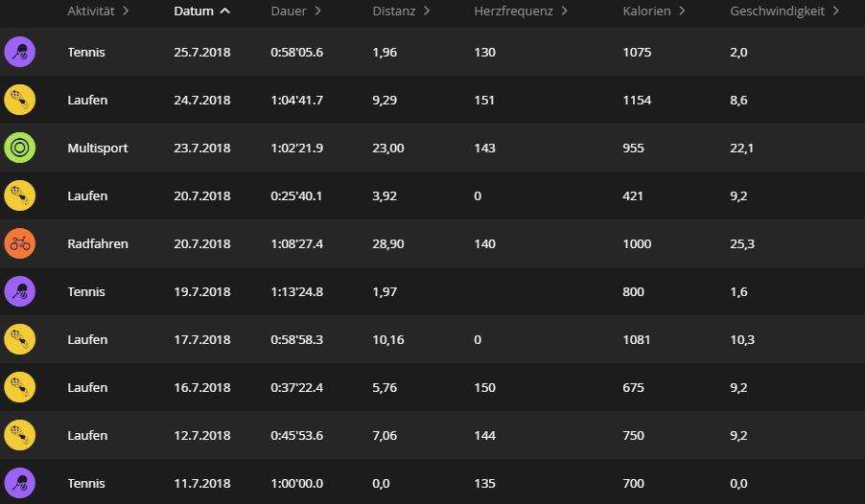Select the Laufen entry dated 20.7.2018

click(88, 195)
